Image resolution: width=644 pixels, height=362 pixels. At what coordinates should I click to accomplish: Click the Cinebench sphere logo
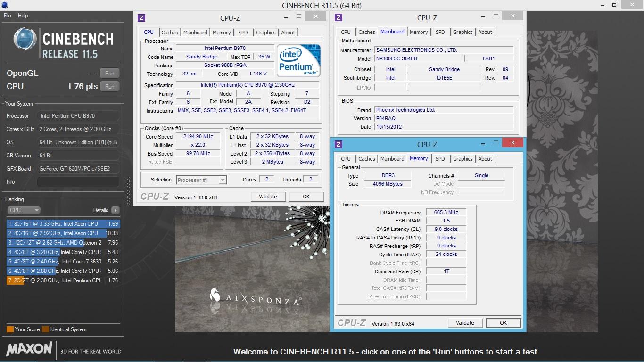click(25, 40)
